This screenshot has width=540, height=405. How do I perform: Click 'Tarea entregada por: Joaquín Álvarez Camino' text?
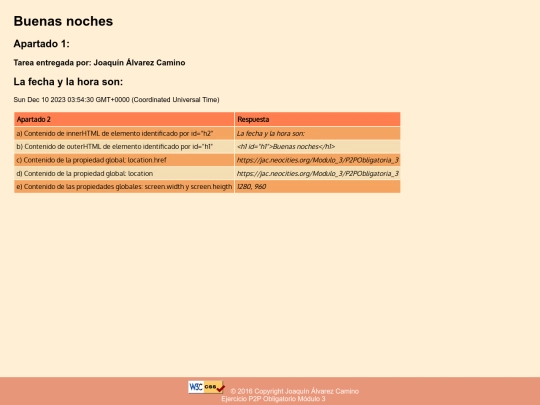click(x=99, y=63)
